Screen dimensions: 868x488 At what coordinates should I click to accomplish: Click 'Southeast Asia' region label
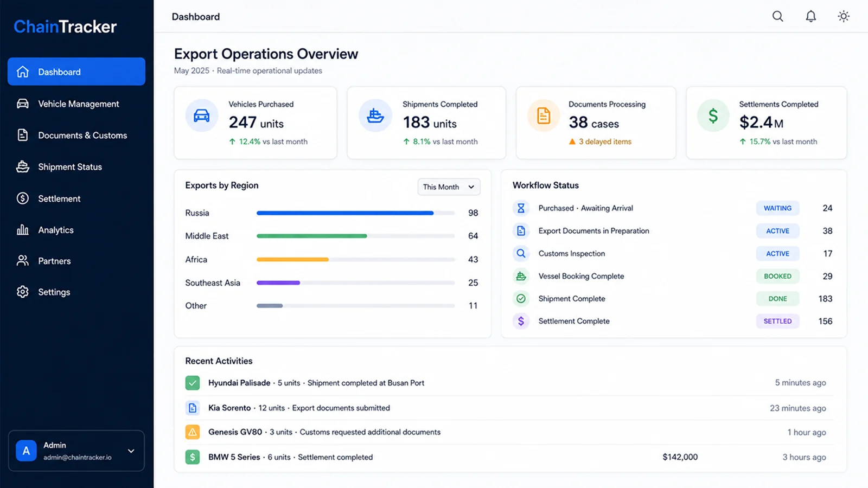click(x=213, y=282)
